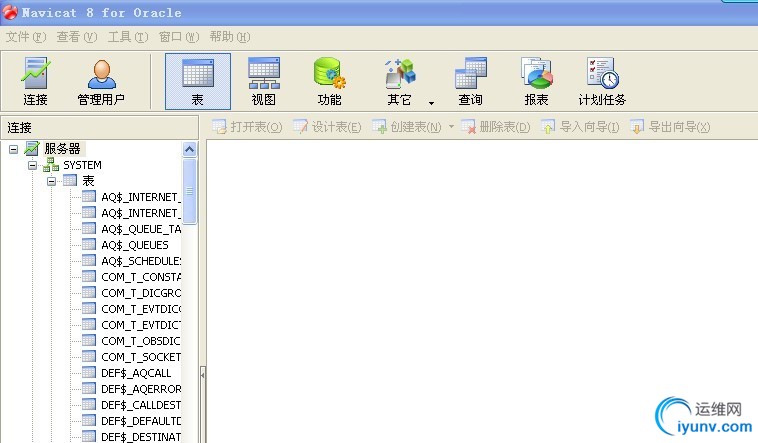The image size is (758, 443).
Task: Switch to 视图 views
Action: tap(263, 81)
